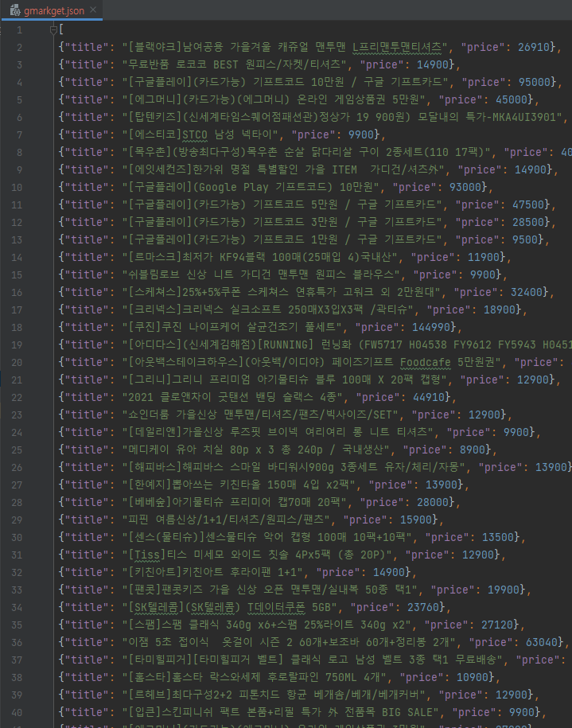Click line number 40 in the gutter
This screenshot has width=572, height=728.
click(x=17, y=712)
